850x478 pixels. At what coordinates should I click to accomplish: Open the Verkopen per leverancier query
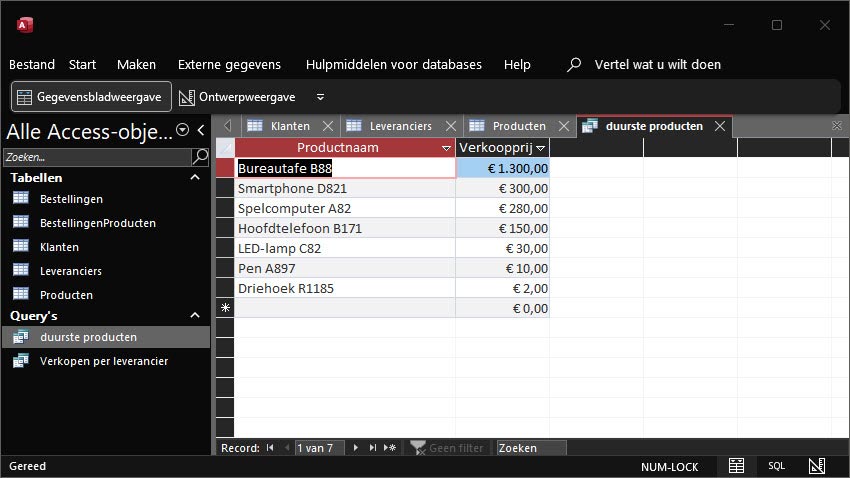pos(104,361)
